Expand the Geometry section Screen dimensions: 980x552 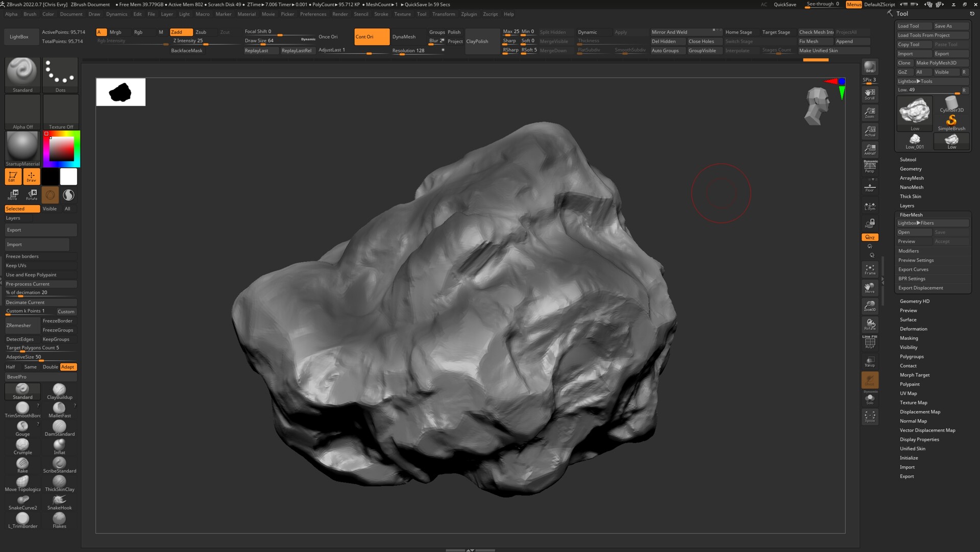click(x=910, y=169)
